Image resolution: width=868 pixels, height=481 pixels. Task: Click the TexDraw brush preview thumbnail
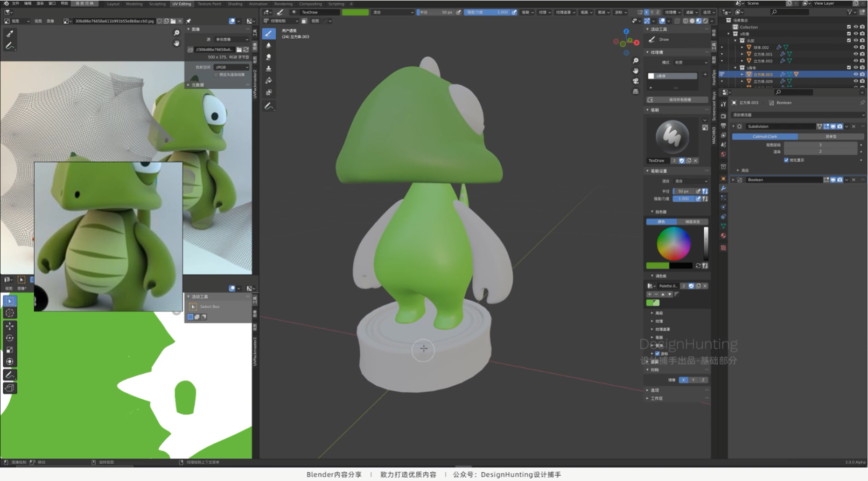(672, 137)
